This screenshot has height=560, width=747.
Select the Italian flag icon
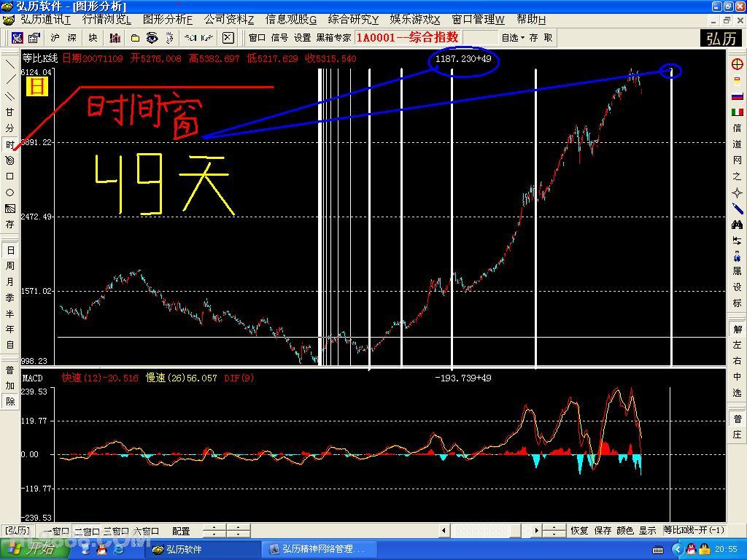pos(738,112)
